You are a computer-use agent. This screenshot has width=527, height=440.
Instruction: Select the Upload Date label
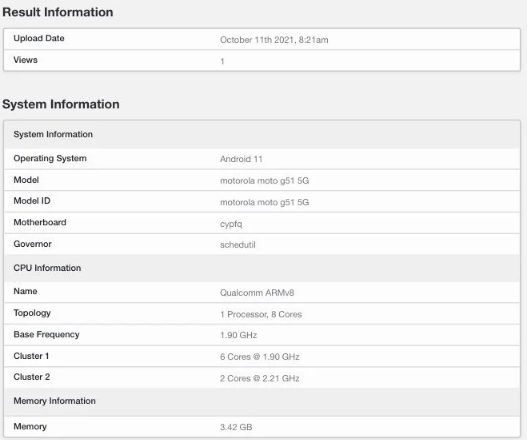click(39, 38)
